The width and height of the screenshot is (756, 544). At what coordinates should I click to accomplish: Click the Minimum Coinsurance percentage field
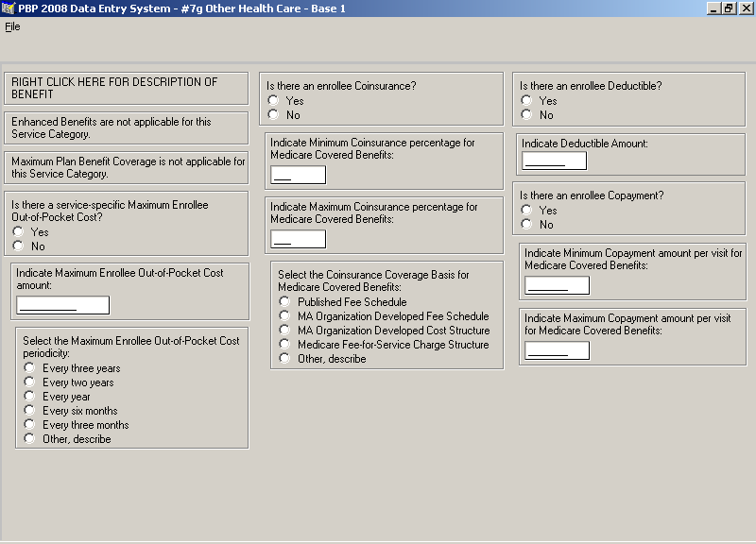(298, 175)
